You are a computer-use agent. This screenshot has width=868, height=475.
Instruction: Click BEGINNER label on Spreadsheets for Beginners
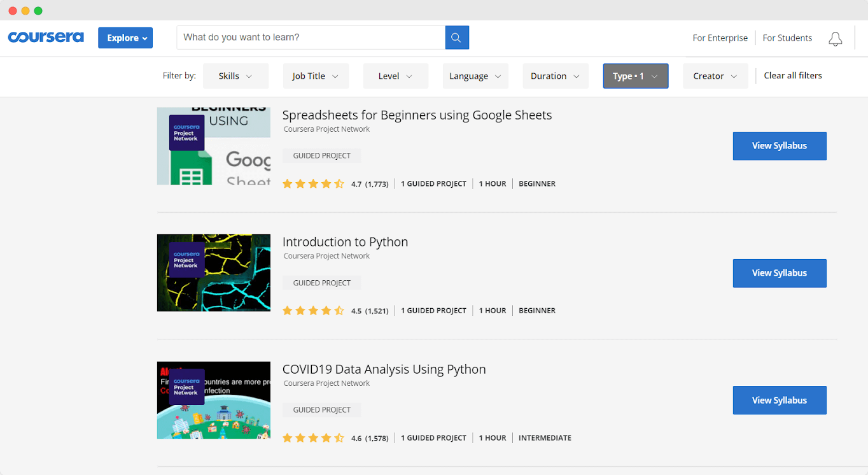pyautogui.click(x=537, y=183)
